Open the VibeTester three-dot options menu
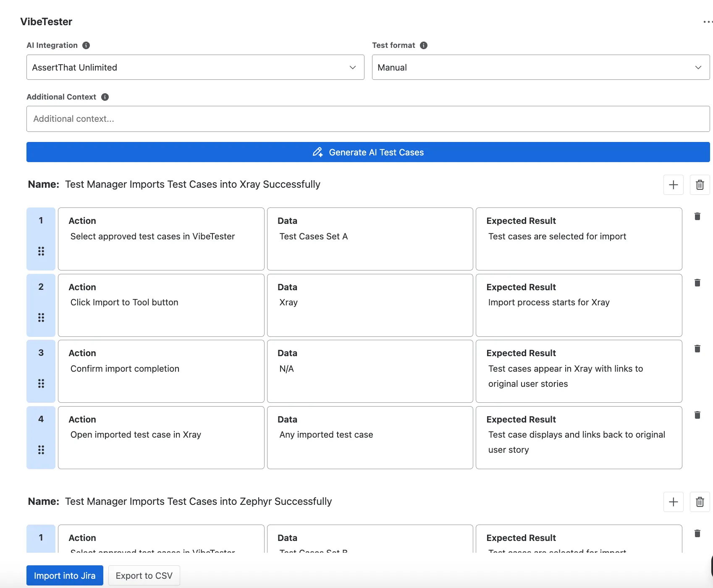The width and height of the screenshot is (713, 588). (708, 22)
